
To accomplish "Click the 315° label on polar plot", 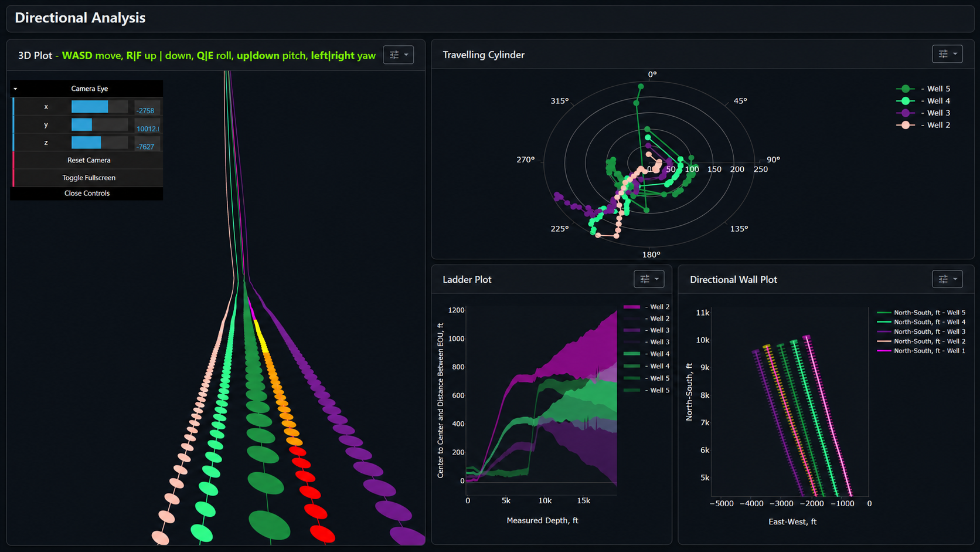I will (560, 101).
